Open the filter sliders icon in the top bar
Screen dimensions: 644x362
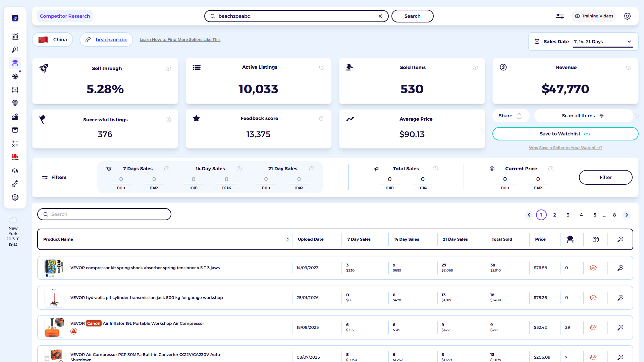560,16
